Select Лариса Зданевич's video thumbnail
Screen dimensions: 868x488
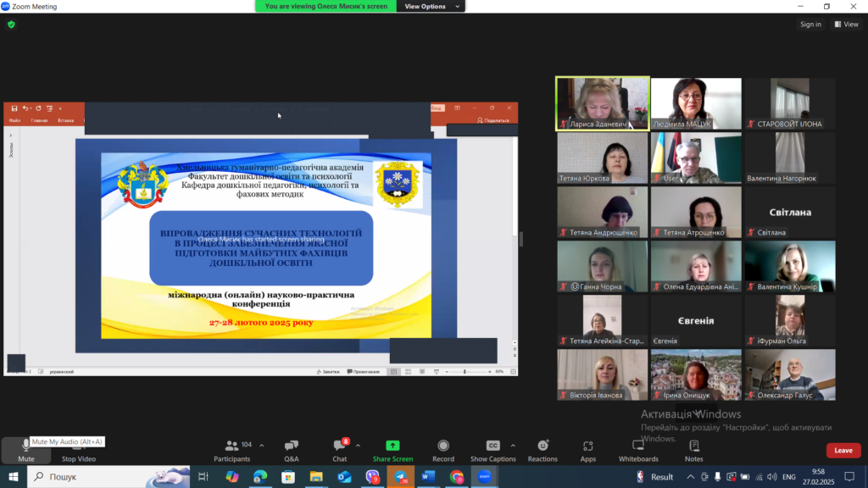tap(603, 104)
